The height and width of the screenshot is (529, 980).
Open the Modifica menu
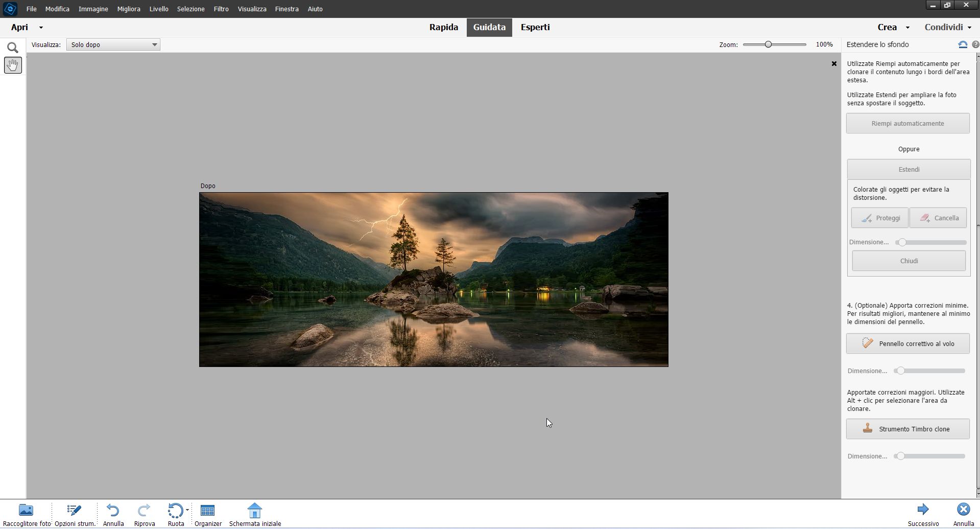[x=57, y=9]
